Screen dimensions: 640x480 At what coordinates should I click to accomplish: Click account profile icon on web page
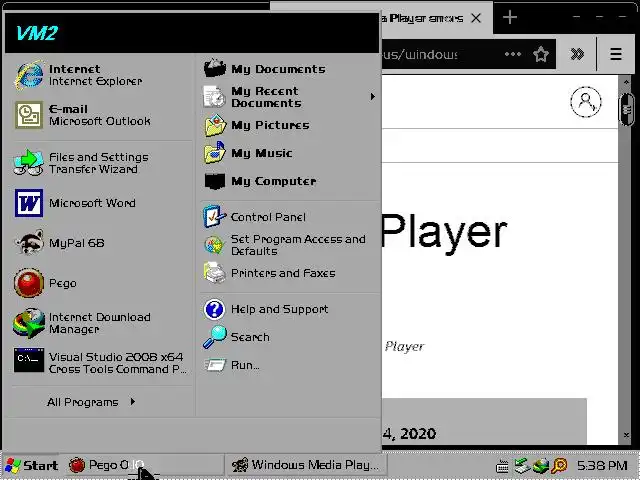click(586, 102)
